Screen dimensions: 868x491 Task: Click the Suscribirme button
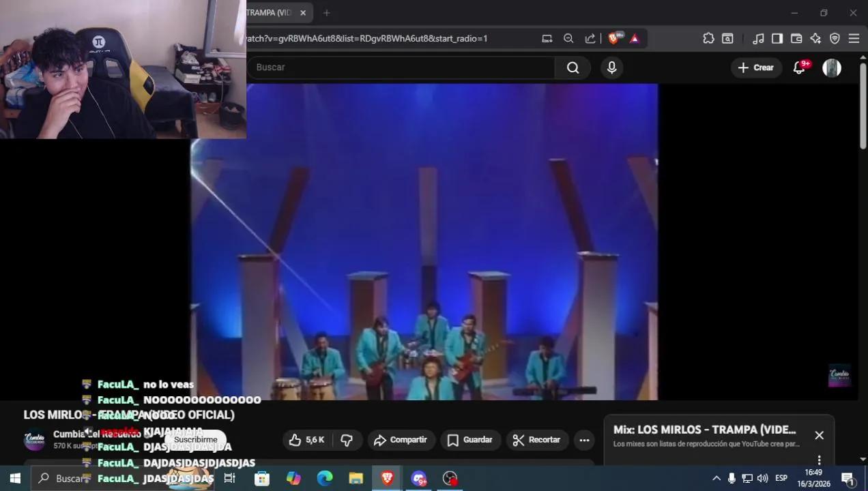tap(196, 440)
